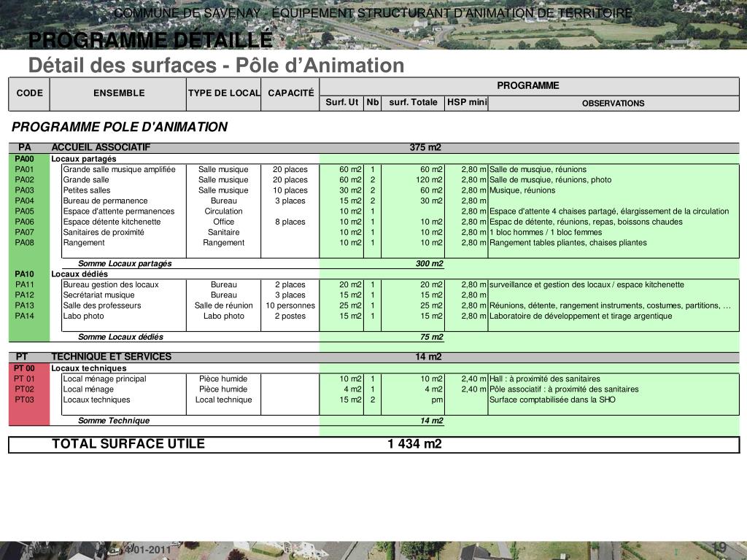Click the 'Office' type cell

(223, 222)
